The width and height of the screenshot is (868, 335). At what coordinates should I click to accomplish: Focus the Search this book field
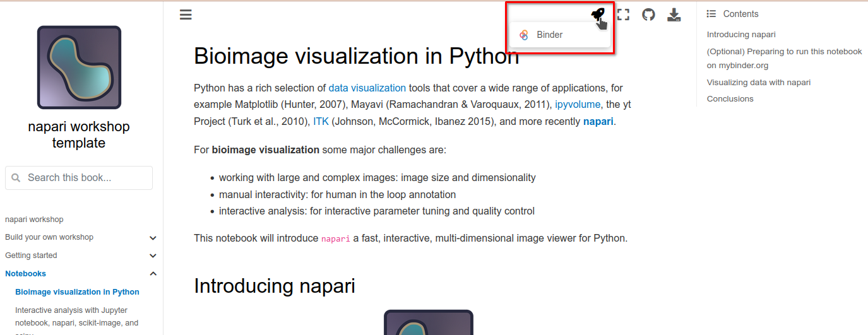coord(79,178)
